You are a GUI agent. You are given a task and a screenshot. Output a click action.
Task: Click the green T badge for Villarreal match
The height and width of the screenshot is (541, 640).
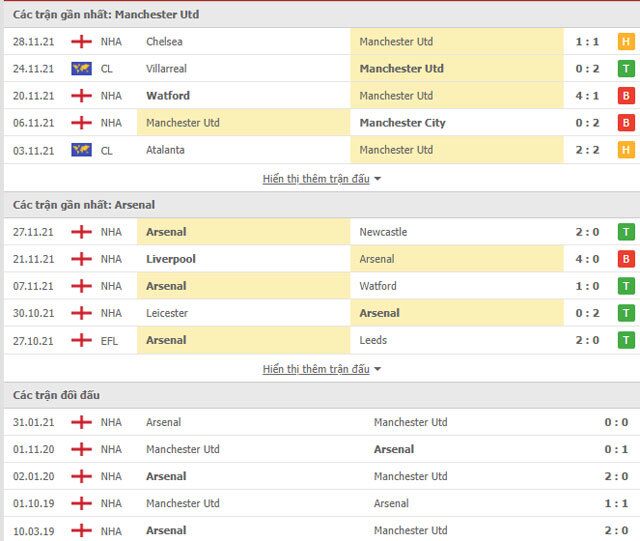626,69
